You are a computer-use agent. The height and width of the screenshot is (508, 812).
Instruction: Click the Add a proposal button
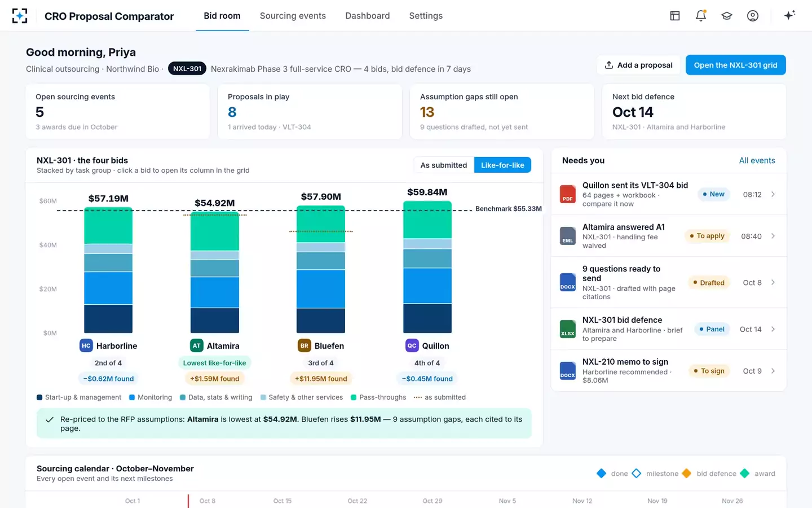[x=638, y=65]
